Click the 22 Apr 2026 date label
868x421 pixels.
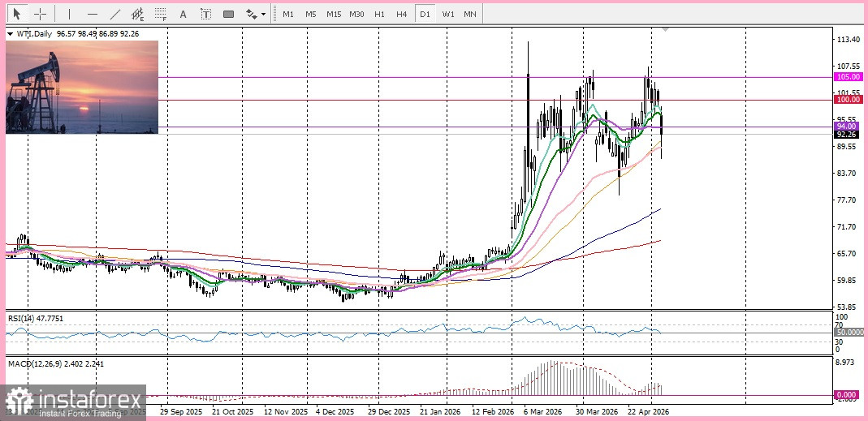648,412
